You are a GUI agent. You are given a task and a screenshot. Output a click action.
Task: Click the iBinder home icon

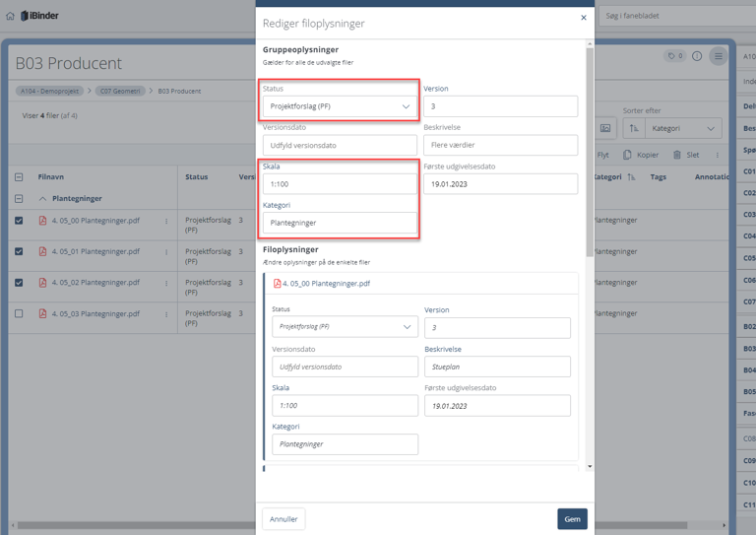click(x=11, y=16)
